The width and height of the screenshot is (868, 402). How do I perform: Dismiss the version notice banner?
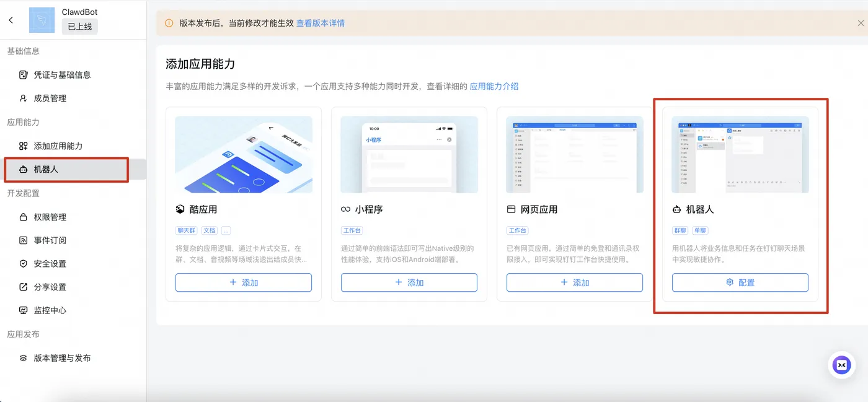tap(861, 24)
